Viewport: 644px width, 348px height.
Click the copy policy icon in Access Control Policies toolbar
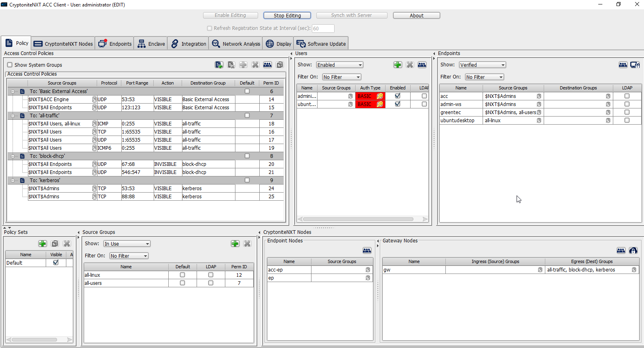point(280,65)
